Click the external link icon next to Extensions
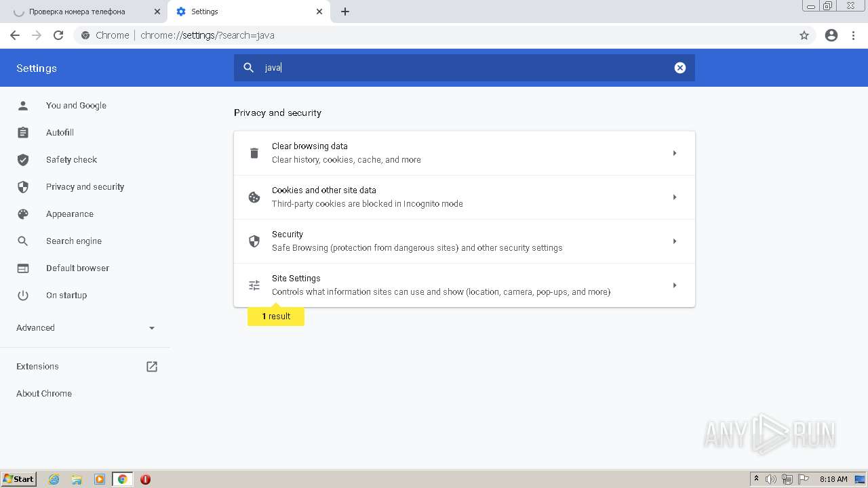The image size is (868, 488). click(152, 367)
